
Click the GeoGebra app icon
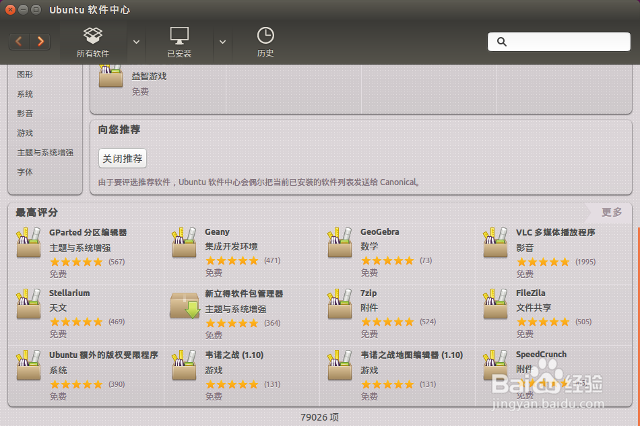tap(340, 243)
